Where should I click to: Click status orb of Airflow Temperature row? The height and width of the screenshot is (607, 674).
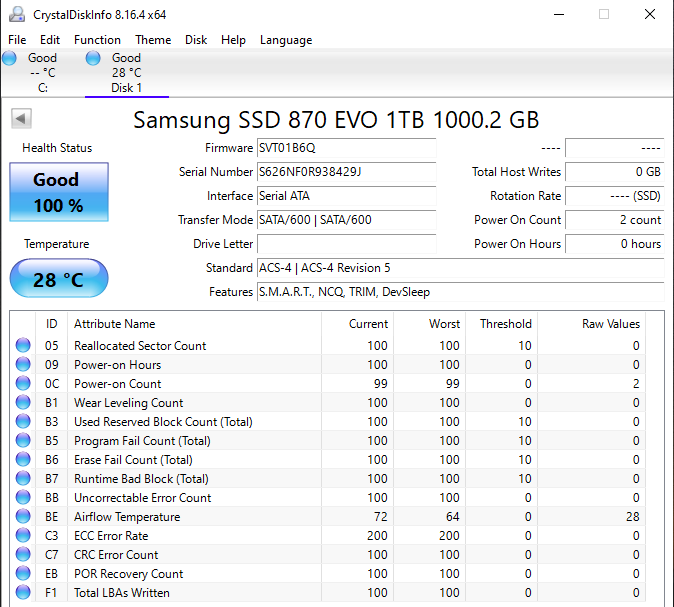pos(23,516)
